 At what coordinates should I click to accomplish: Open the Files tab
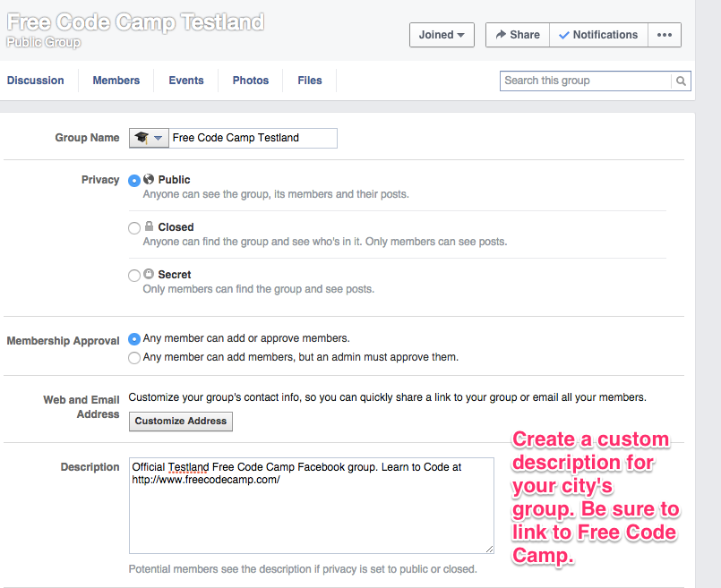(x=309, y=80)
